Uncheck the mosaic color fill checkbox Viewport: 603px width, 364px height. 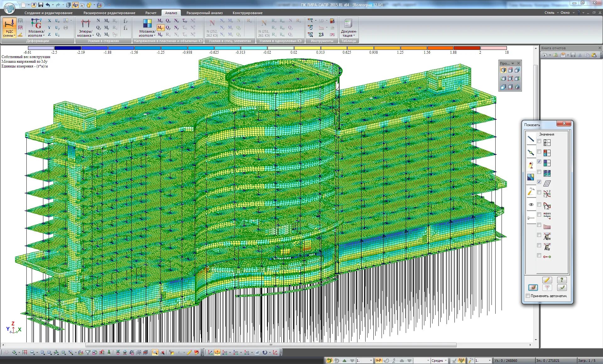point(539,162)
